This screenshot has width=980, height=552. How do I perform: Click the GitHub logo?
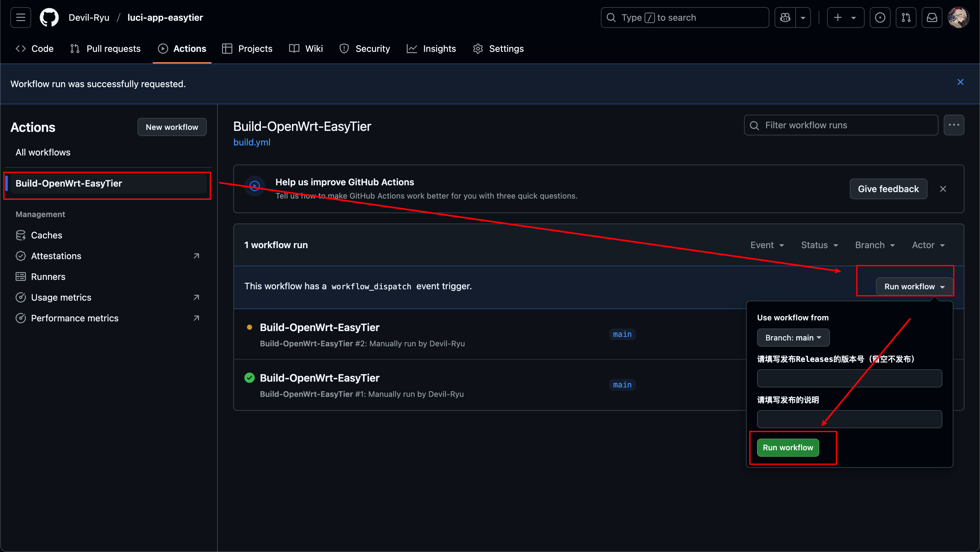click(x=49, y=17)
